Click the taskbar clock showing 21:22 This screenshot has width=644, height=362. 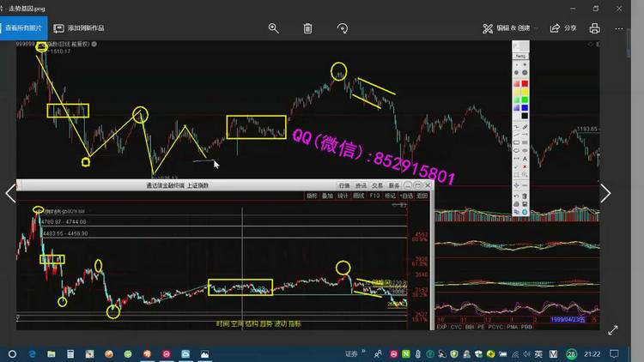click(x=592, y=353)
